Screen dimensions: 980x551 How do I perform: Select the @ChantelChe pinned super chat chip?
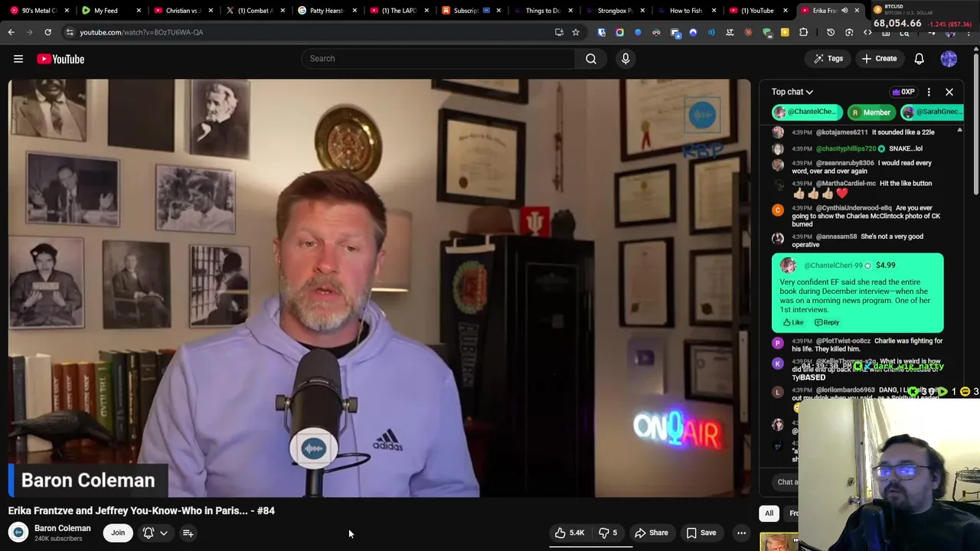click(806, 112)
